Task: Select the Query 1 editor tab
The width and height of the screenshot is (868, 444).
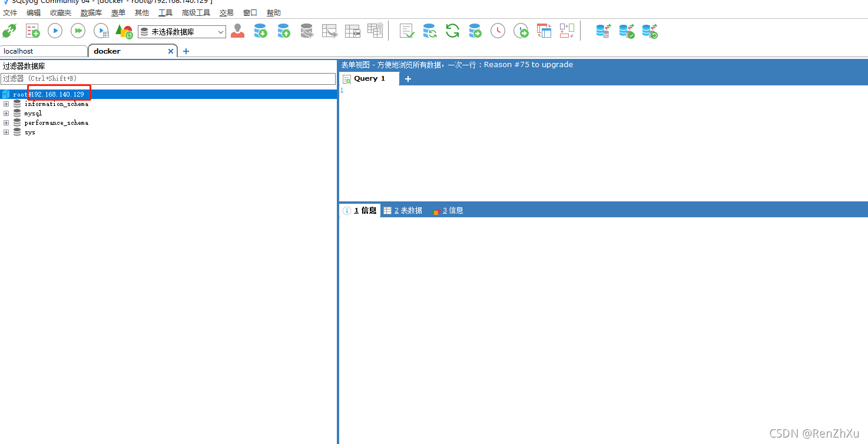Action: click(369, 78)
